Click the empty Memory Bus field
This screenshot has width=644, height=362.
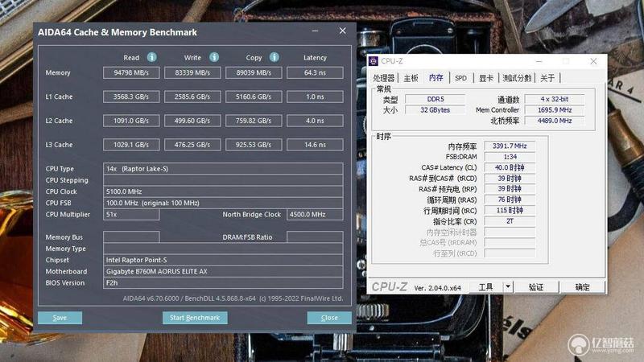click(x=131, y=237)
